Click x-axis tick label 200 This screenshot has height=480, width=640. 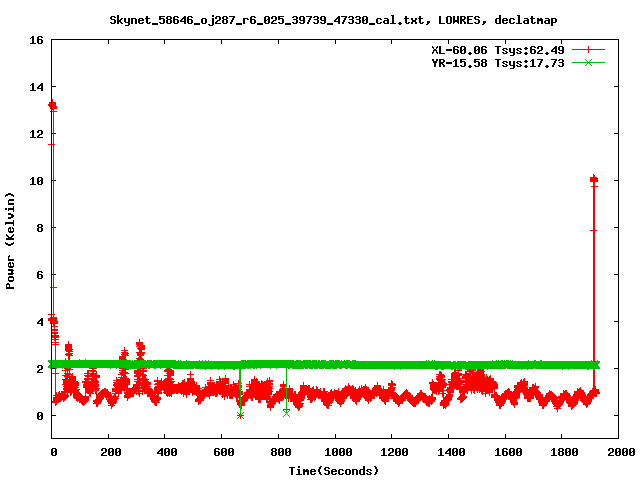[x=111, y=452]
